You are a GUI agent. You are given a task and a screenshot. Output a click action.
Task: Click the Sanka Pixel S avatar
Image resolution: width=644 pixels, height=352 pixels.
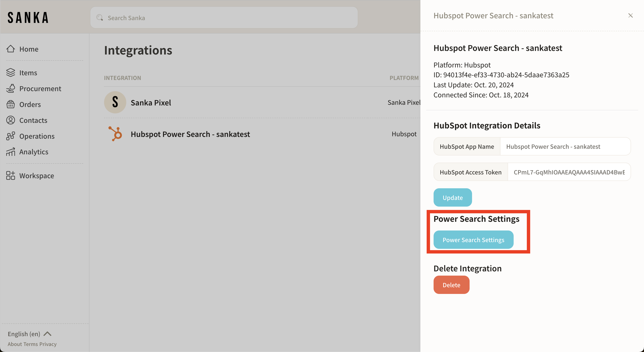pos(115,102)
